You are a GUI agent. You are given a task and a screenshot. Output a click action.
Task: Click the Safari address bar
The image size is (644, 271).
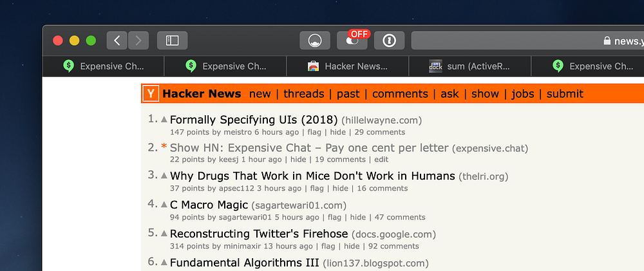pyautogui.click(x=528, y=41)
